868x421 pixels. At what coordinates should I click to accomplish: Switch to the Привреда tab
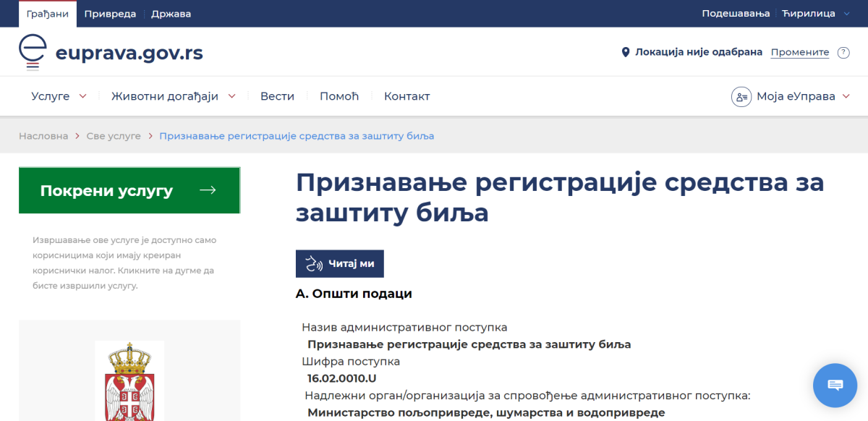[x=111, y=13]
